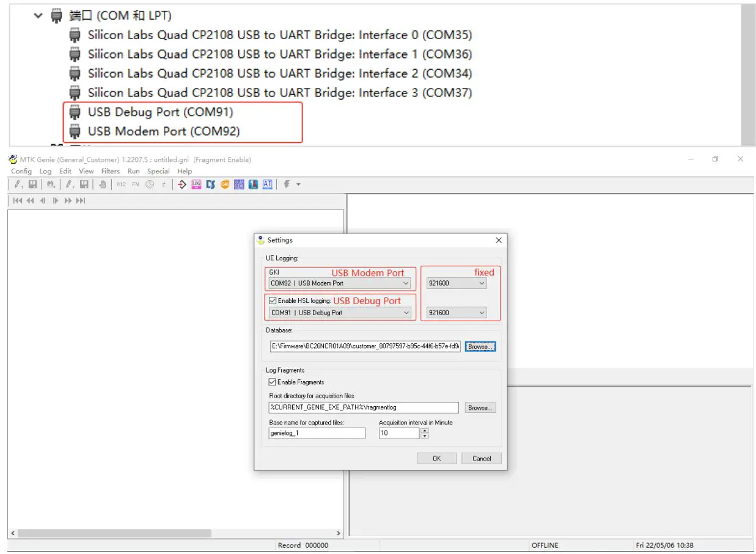The width and height of the screenshot is (756, 554).
Task: Open the pink LOG viewer icon
Action: pos(197,184)
